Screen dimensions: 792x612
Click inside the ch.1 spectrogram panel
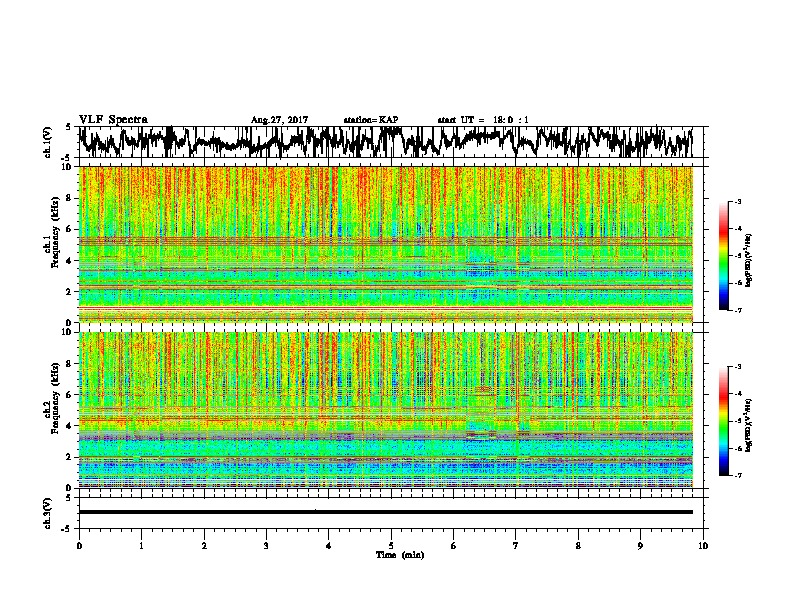(x=386, y=244)
